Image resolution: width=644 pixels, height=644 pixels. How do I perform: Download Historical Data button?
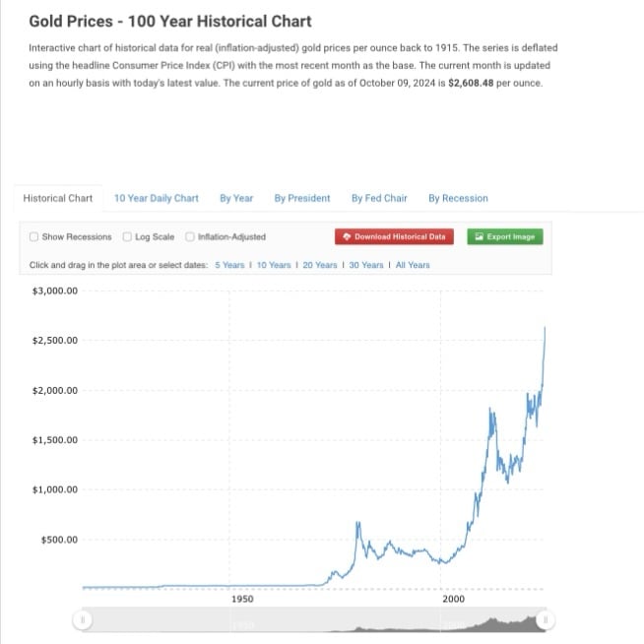pos(394,236)
